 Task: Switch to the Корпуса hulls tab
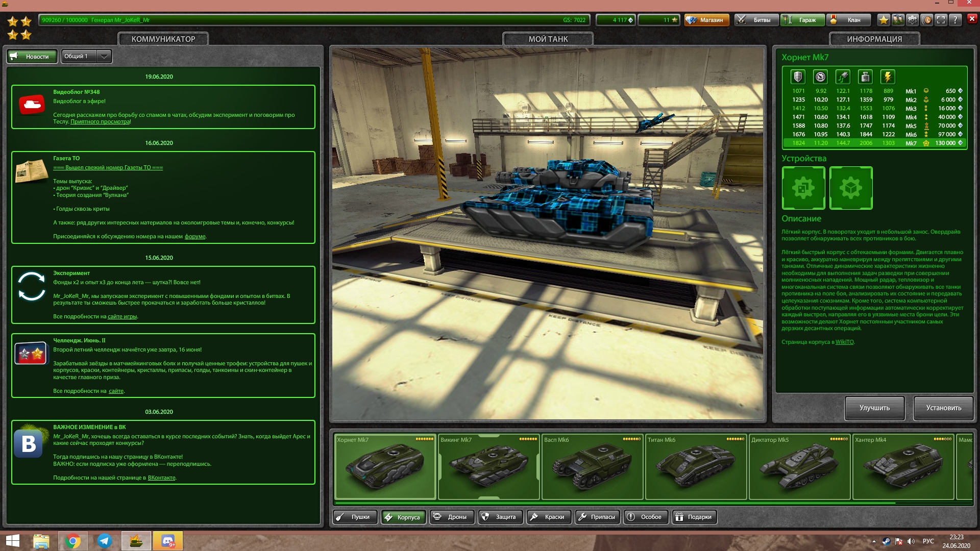[x=403, y=517]
